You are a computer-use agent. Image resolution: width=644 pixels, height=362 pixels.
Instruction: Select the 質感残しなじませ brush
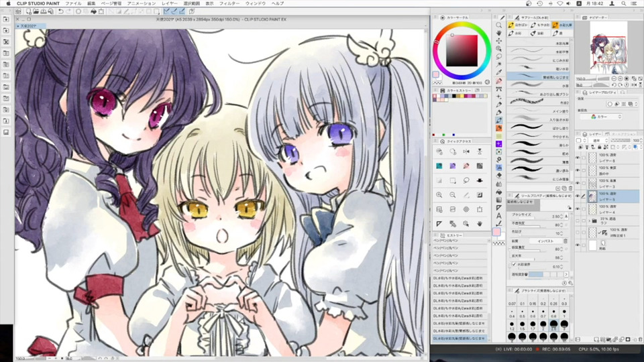coord(538,76)
